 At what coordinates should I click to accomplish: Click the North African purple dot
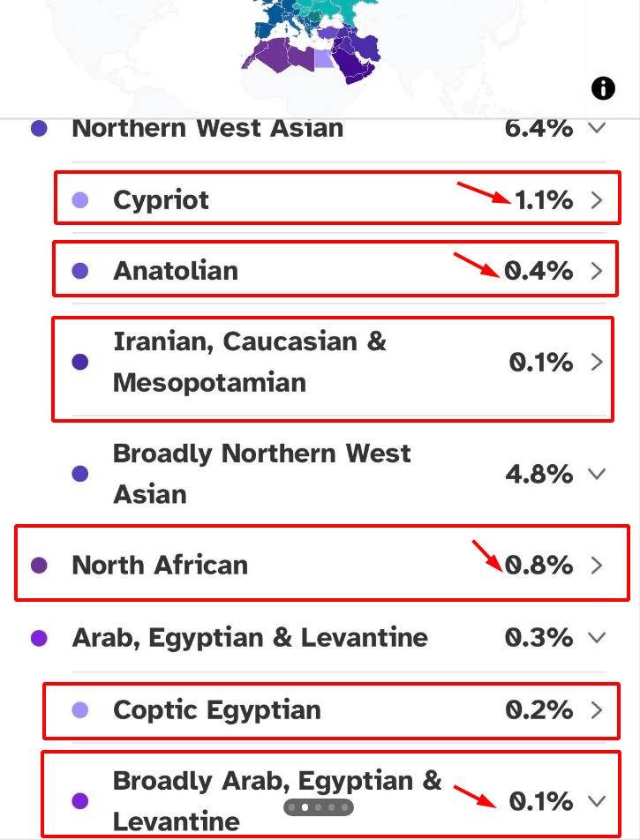[x=39, y=565]
